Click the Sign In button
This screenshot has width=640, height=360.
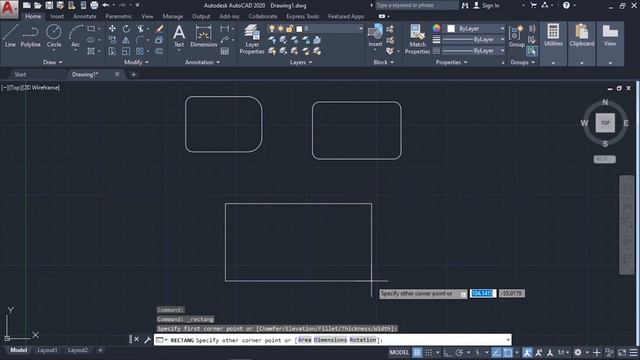pyautogui.click(x=487, y=5)
